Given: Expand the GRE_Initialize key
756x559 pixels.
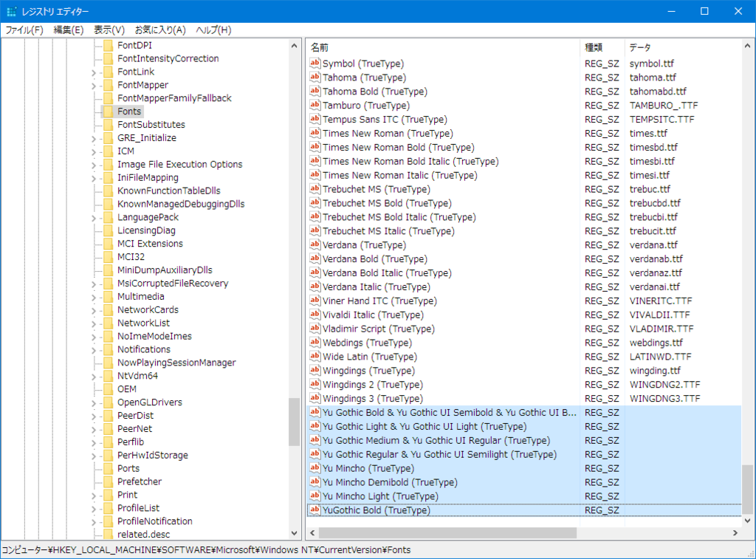Looking at the screenshot, I should [x=94, y=138].
